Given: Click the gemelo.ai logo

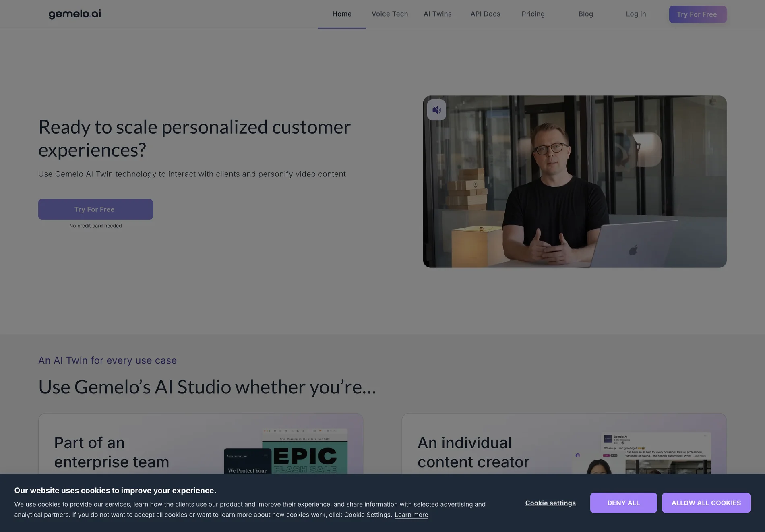Looking at the screenshot, I should coord(75,14).
